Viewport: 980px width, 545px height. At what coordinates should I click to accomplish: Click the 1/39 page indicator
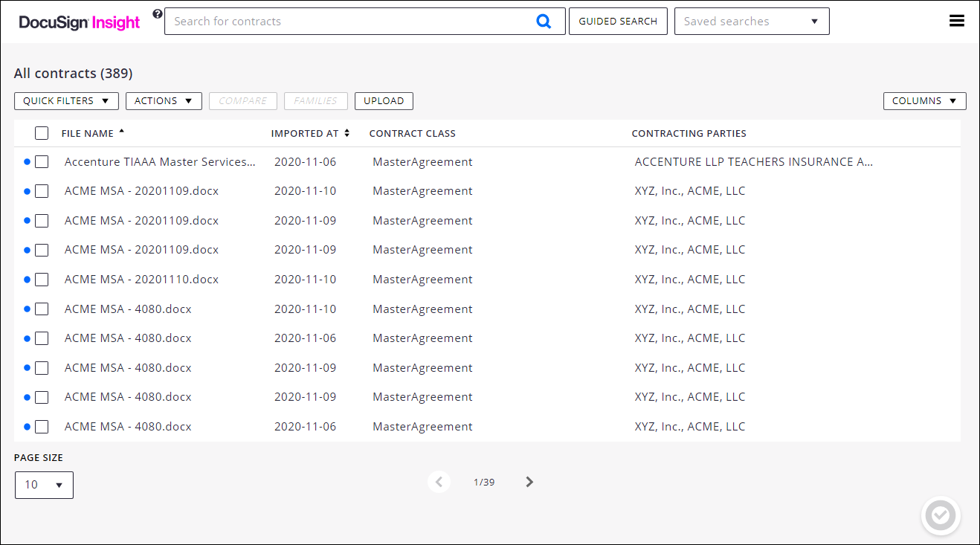[484, 482]
